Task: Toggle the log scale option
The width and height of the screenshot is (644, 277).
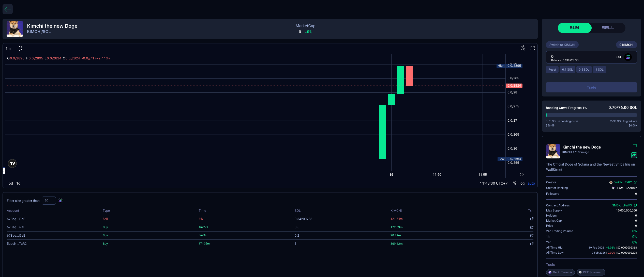Action: [522, 183]
